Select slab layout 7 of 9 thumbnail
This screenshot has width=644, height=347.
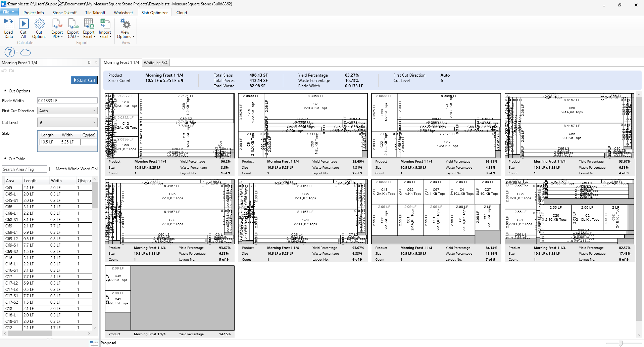tap(436, 212)
